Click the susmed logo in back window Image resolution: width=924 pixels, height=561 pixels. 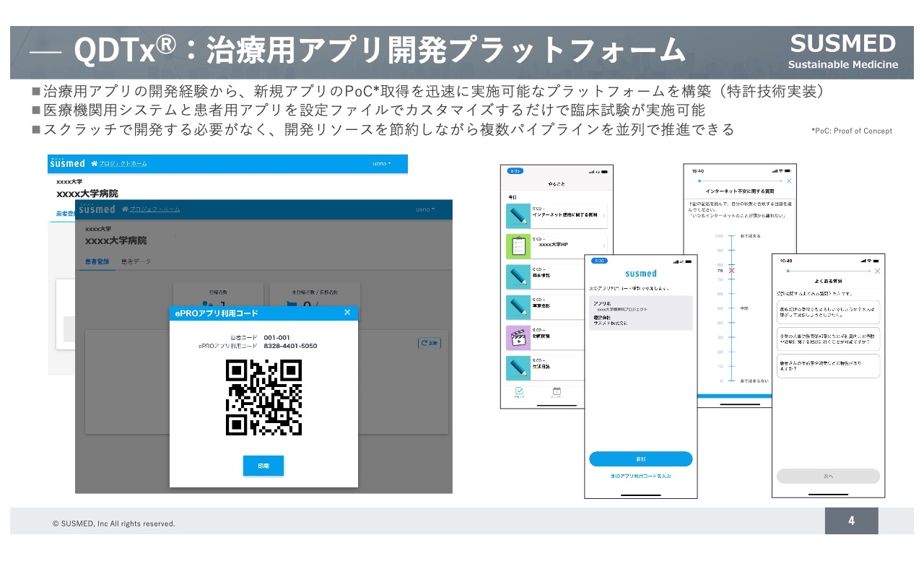67,163
